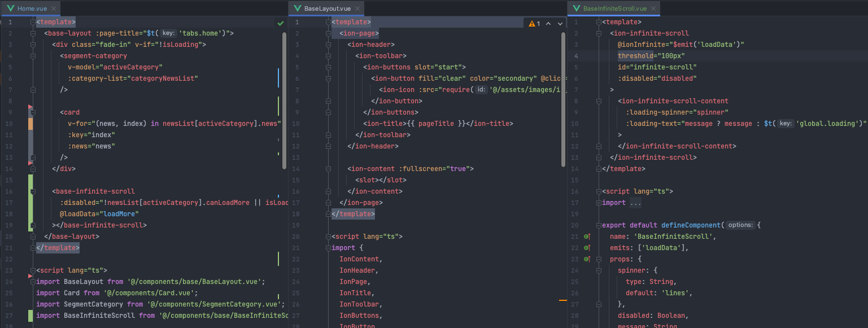This screenshot has height=328, width=868.
Task: Click the Vue file icon on Home.vue tab
Action: [x=11, y=8]
